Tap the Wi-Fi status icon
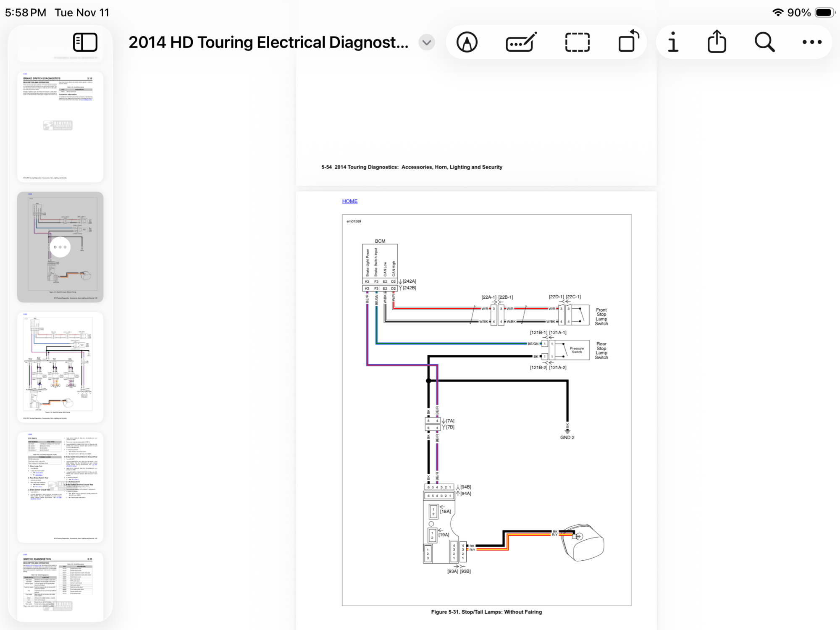Image resolution: width=840 pixels, height=630 pixels. point(777,13)
